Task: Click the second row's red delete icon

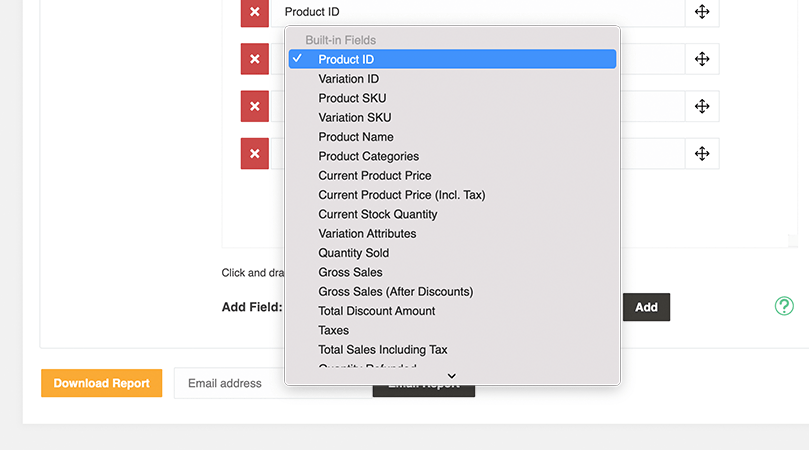Action: [x=254, y=59]
